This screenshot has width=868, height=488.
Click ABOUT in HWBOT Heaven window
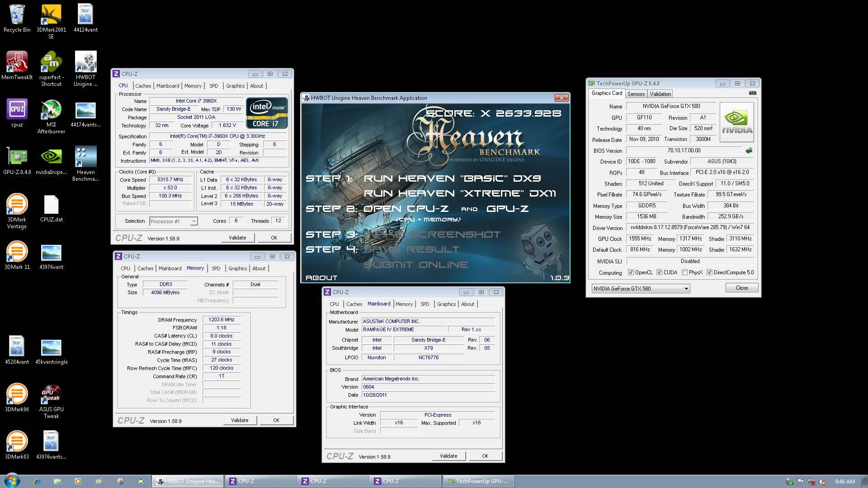[321, 278]
